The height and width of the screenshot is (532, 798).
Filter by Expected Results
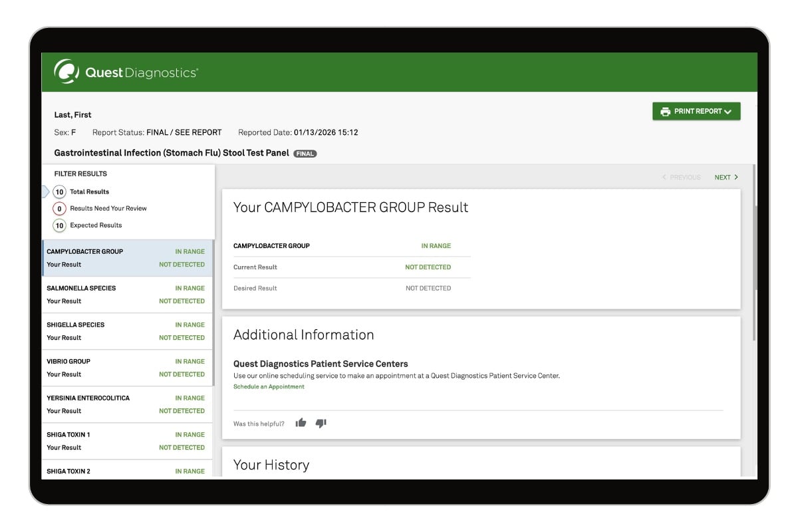pos(60,225)
